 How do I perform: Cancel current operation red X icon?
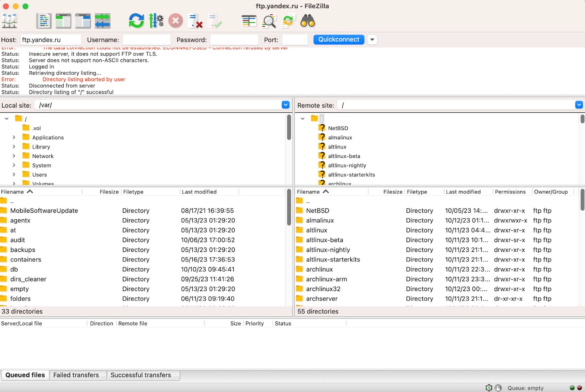pyautogui.click(x=175, y=21)
